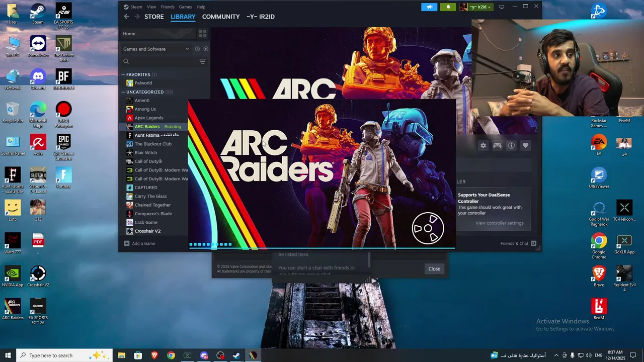The image size is (644, 362).
Task: Go back with Steam's back arrow
Action: 126,17
